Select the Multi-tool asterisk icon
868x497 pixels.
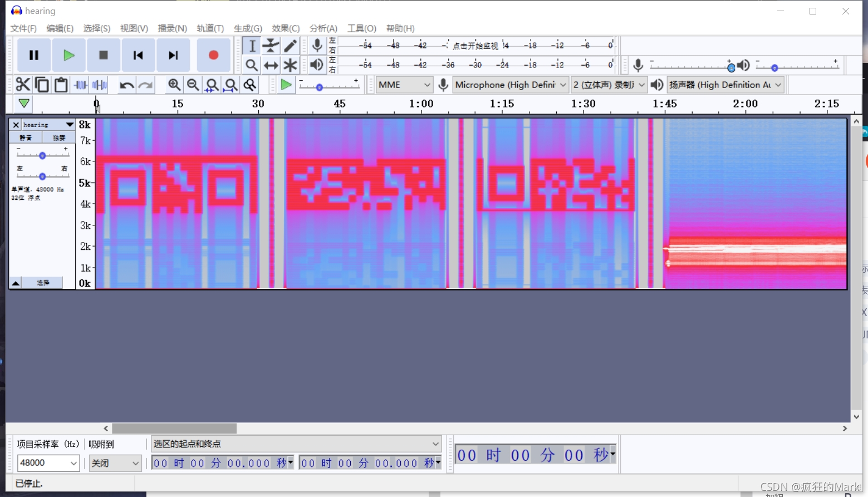(290, 65)
